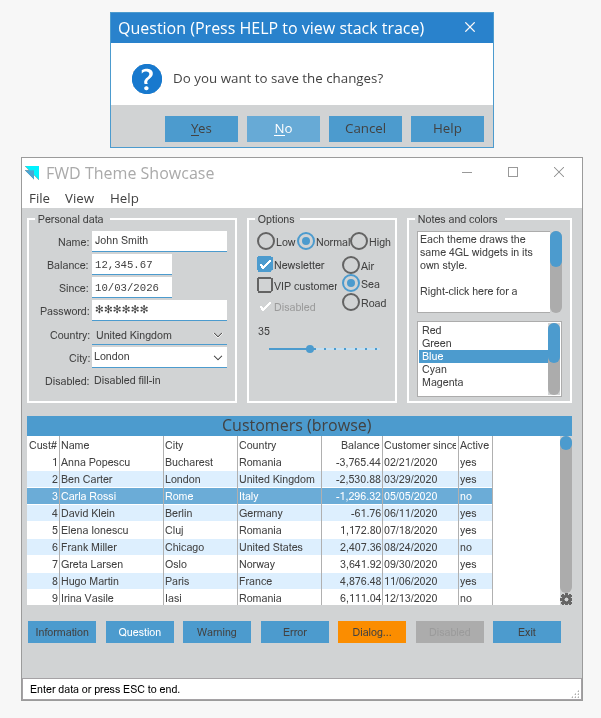The image size is (601, 718).
Task: Click the Name field with John Smith
Action: pyautogui.click(x=159, y=241)
